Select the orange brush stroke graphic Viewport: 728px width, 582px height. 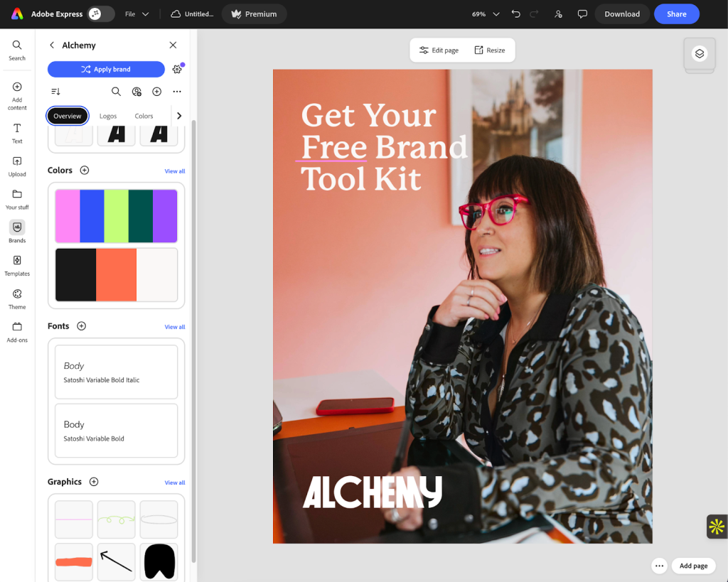coord(74,561)
